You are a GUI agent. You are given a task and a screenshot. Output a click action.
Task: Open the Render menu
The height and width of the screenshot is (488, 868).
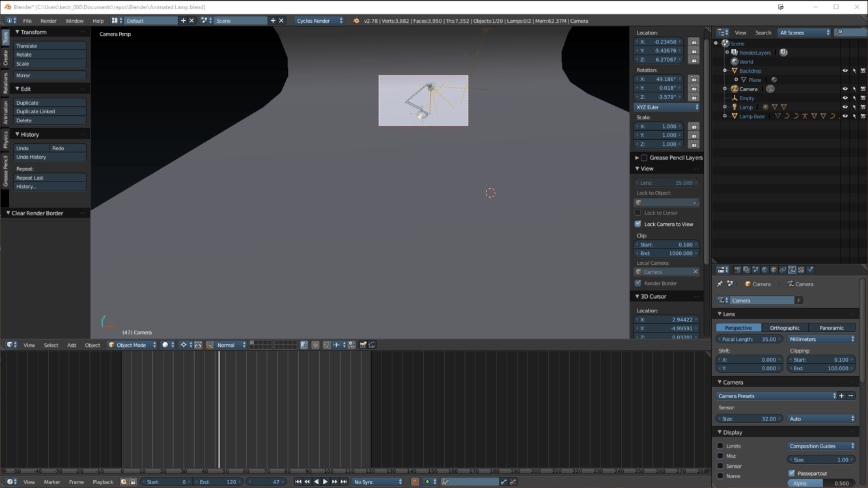(x=48, y=21)
